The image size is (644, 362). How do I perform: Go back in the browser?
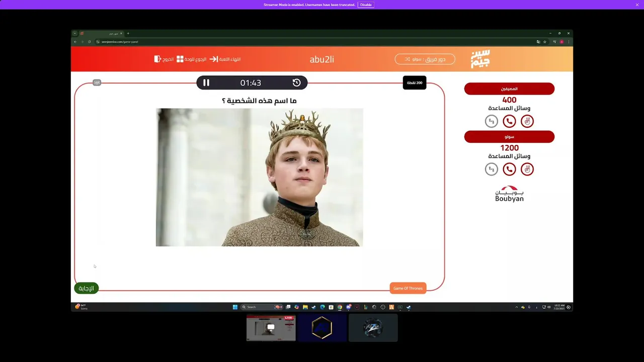click(x=75, y=42)
